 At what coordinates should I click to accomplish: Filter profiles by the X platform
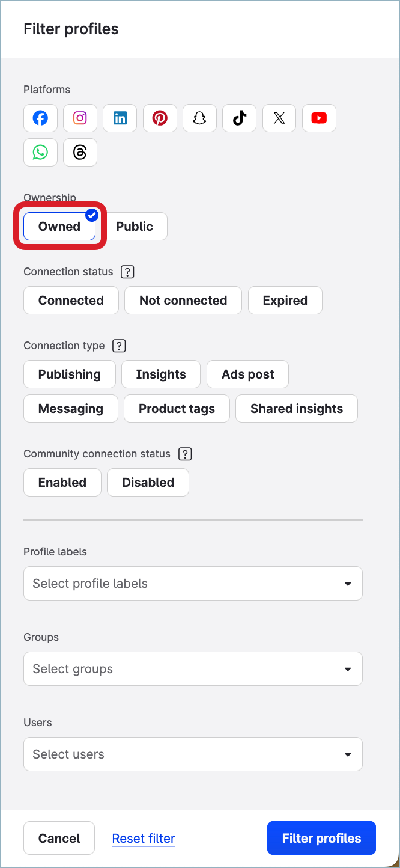[x=279, y=118]
